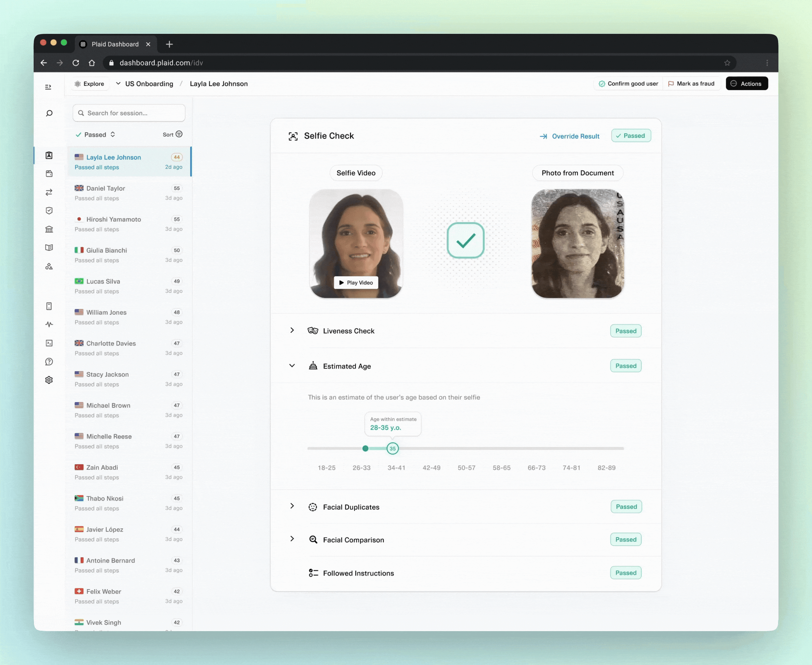The width and height of the screenshot is (812, 665).
Task: Open Charlotte Davies's session
Action: tap(129, 348)
